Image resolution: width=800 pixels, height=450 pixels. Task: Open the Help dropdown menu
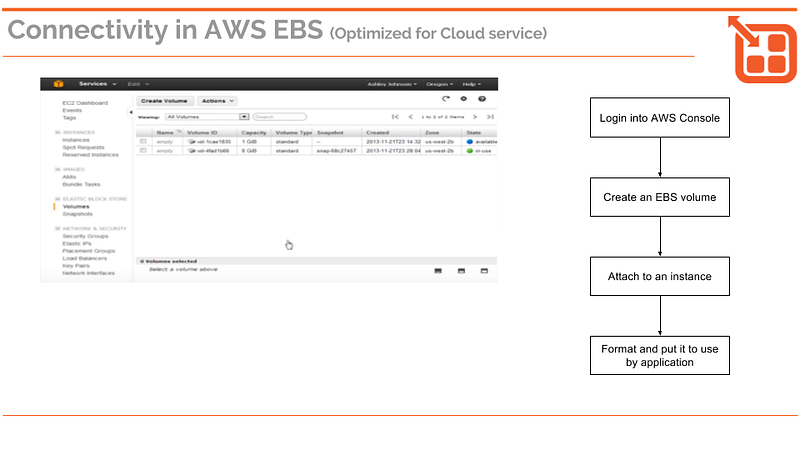(471, 84)
